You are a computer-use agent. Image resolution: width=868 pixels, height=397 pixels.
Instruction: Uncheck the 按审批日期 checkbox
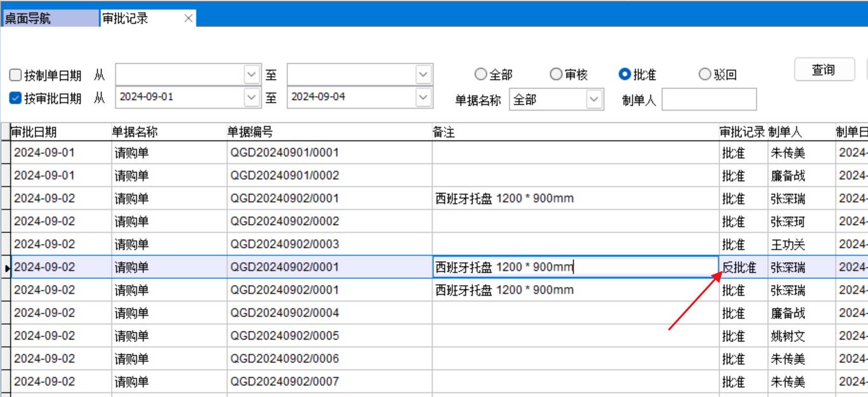pyautogui.click(x=15, y=98)
